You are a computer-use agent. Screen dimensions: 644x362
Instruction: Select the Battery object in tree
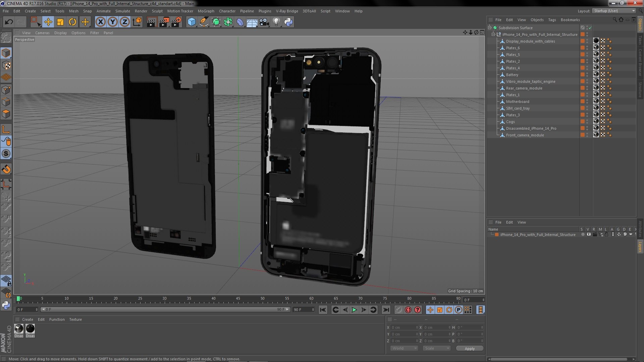pyautogui.click(x=512, y=75)
